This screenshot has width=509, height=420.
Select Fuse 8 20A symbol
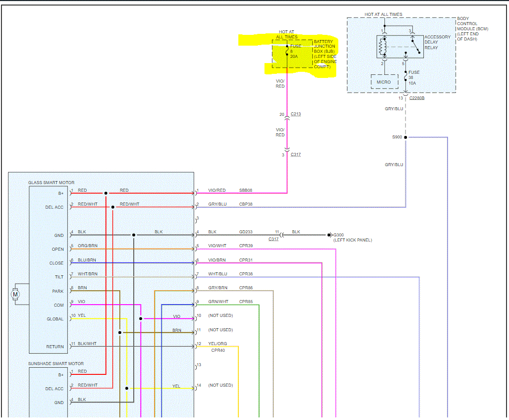coord(287,50)
